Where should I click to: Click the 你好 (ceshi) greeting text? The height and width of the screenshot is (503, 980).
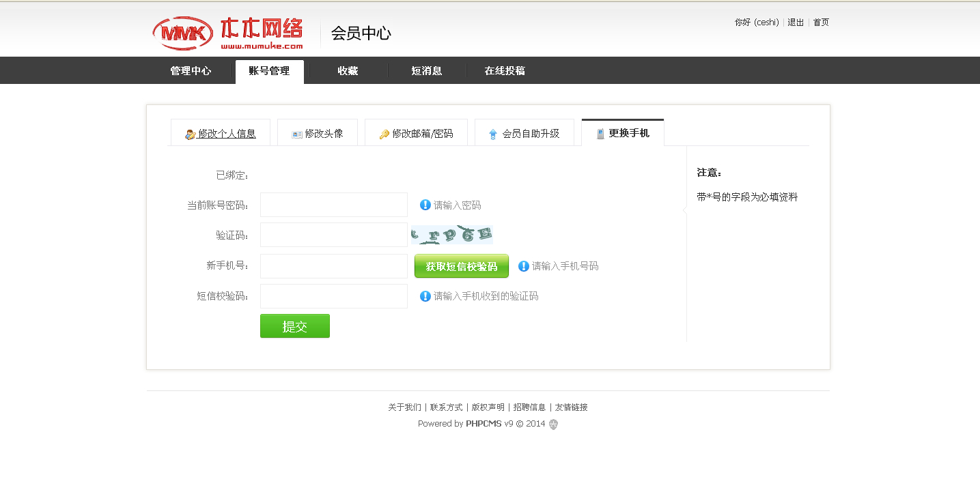point(757,23)
